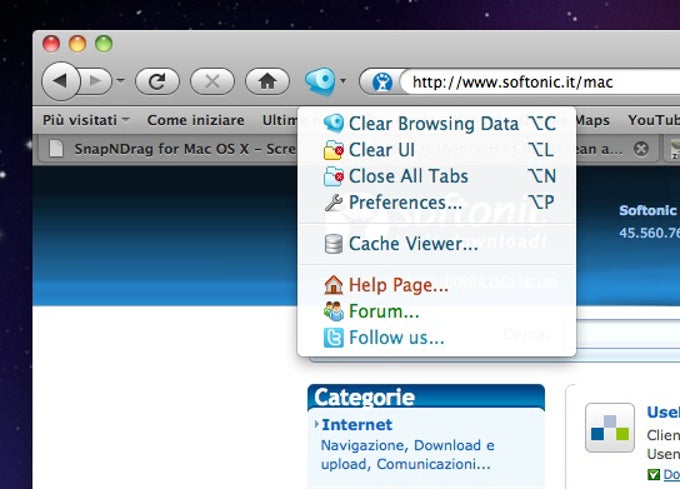
Task: Go back with the Back arrow button
Action: 61,81
